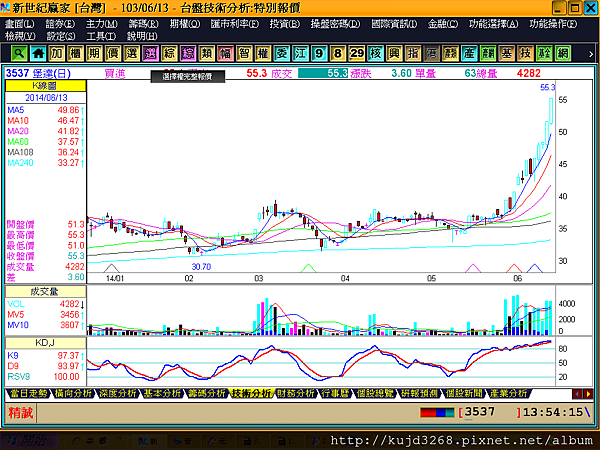Click the green 網 toolbar icon
The width and height of the screenshot is (600, 450).
click(563, 53)
